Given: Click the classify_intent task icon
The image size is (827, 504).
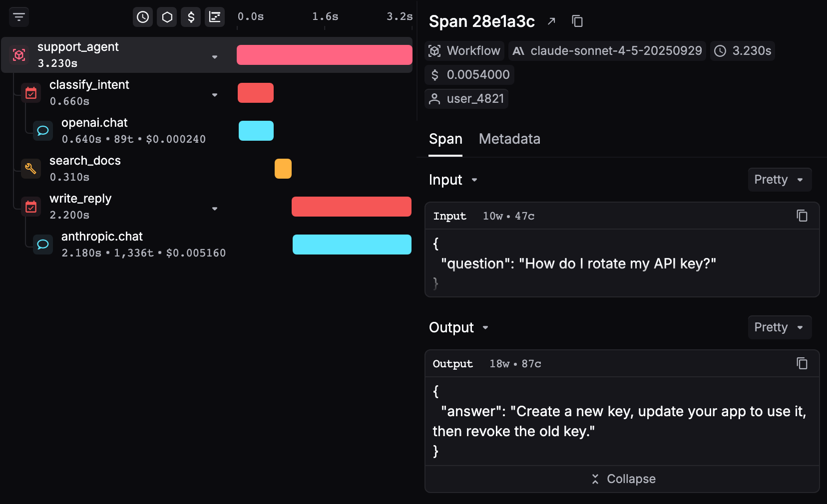Looking at the screenshot, I should click(x=31, y=93).
